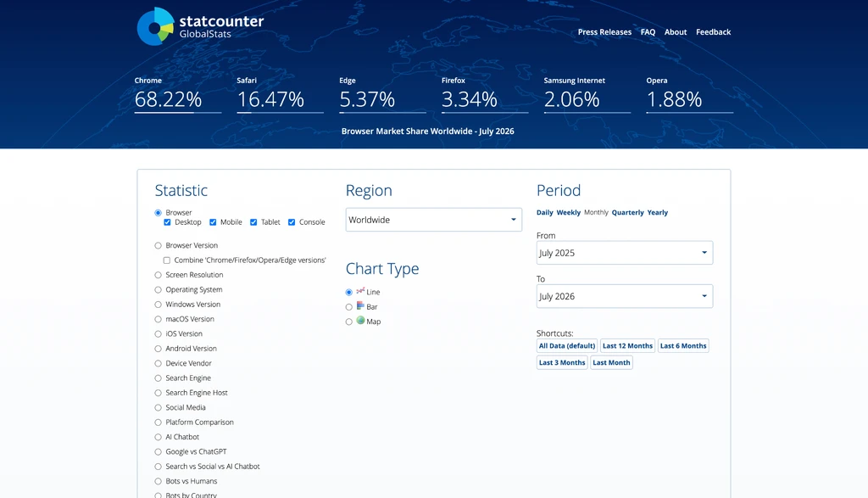Click the Safari 16.47% stat
Viewport: 868px width, 498px height.
(280, 94)
